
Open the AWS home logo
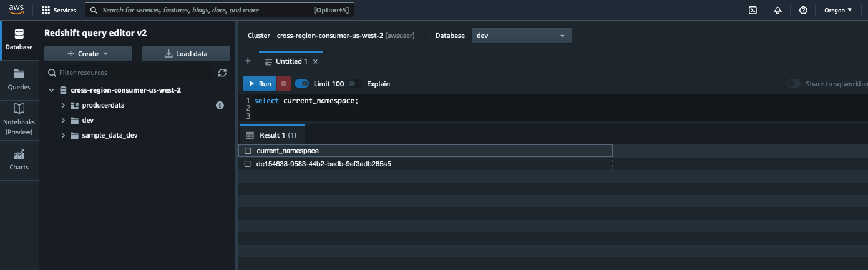[x=16, y=10]
